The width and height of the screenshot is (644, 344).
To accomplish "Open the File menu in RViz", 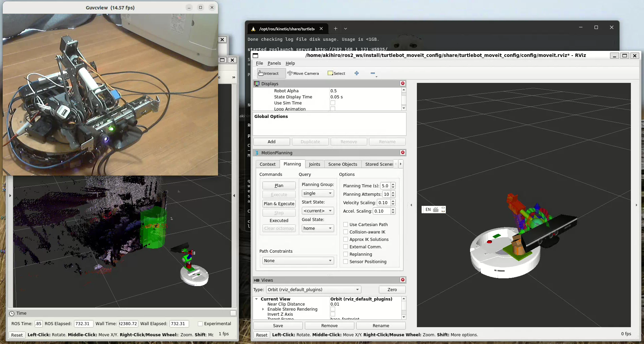I will pos(259,63).
